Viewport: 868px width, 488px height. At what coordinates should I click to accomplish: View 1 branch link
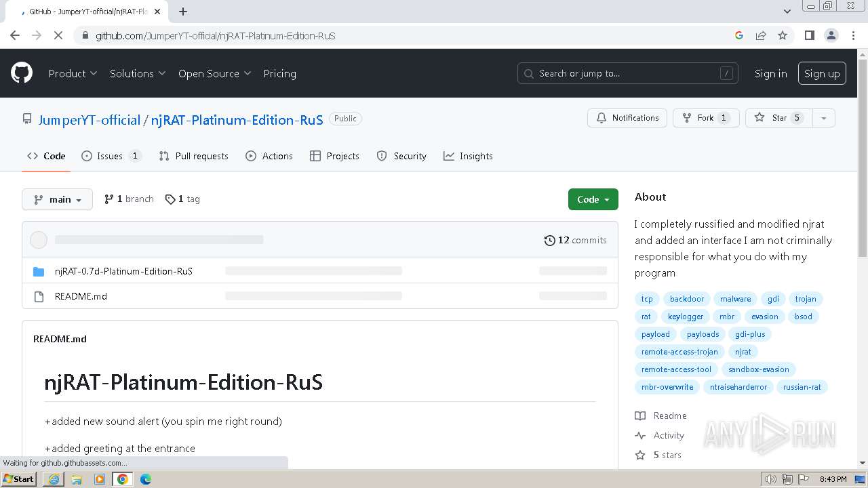pyautogui.click(x=129, y=199)
